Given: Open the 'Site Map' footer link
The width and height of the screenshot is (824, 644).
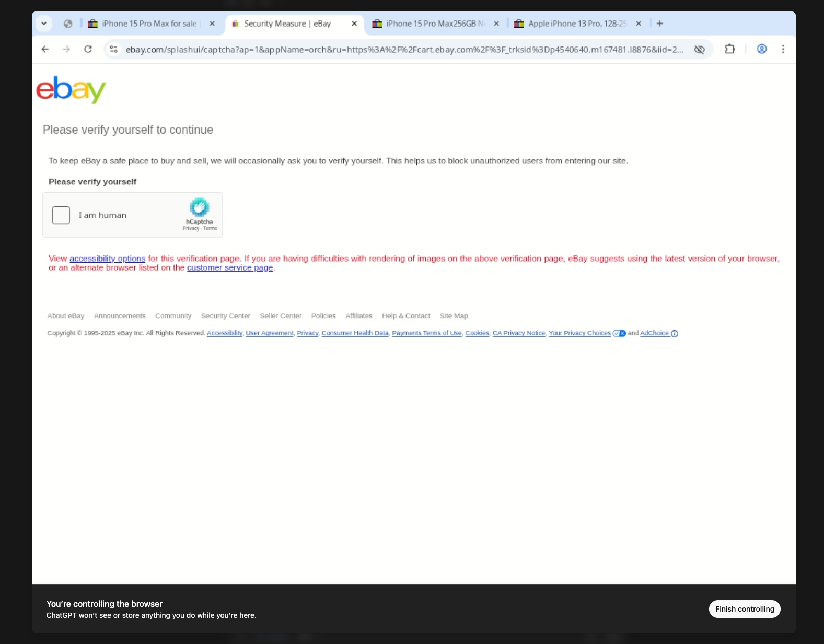Looking at the screenshot, I should (x=454, y=316).
